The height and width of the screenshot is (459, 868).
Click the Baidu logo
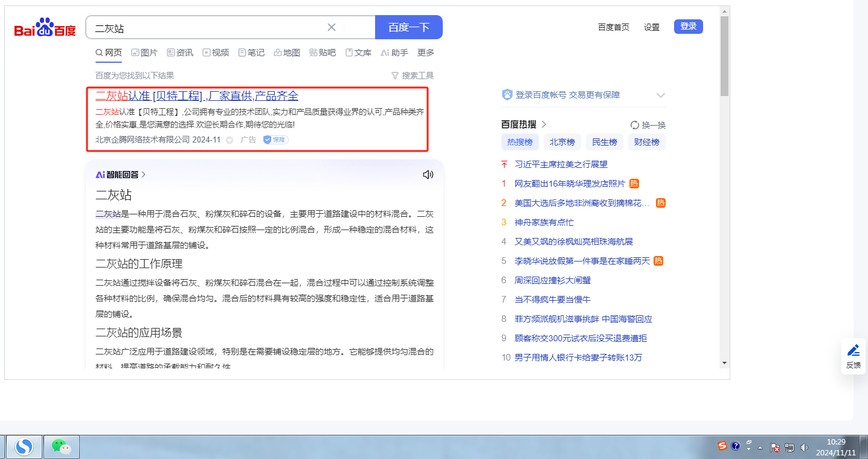(x=45, y=28)
